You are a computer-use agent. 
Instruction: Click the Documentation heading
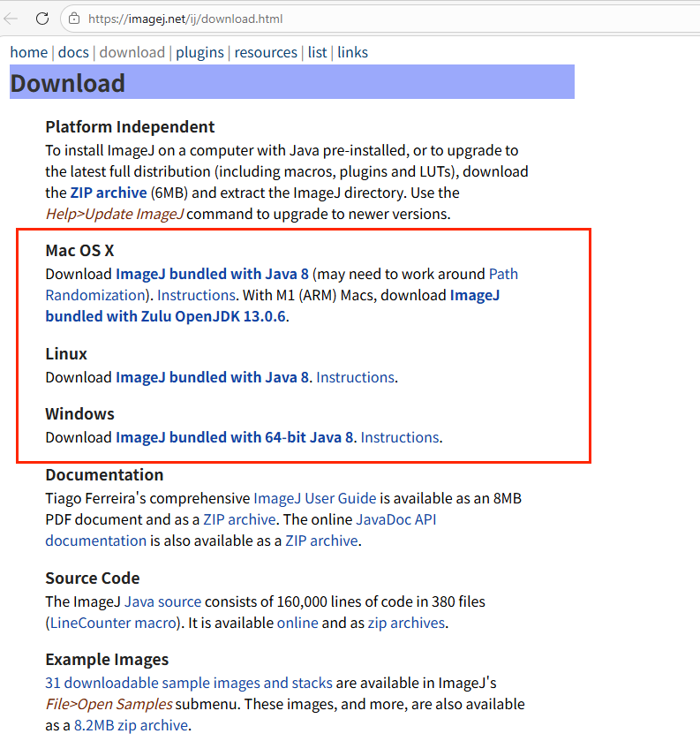tap(104, 475)
